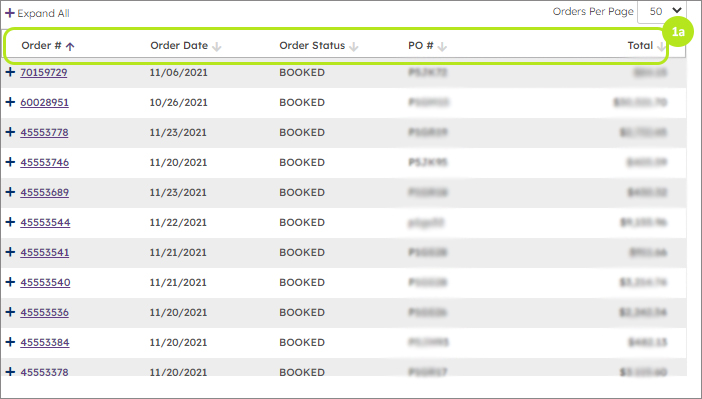Expand order 60028951 row
The width and height of the screenshot is (702, 399).
[10, 102]
